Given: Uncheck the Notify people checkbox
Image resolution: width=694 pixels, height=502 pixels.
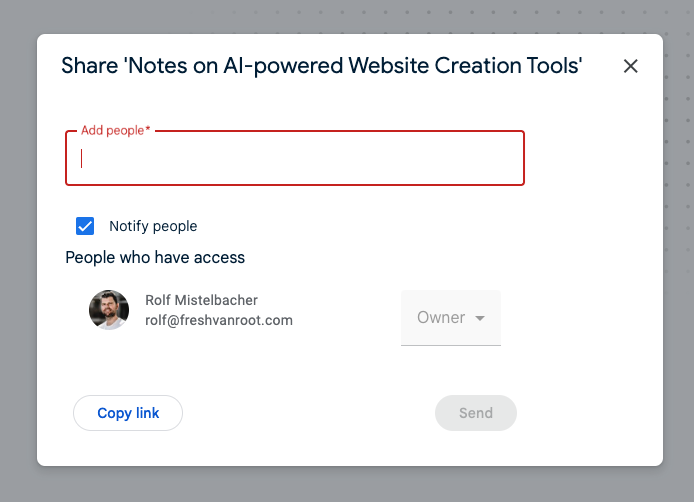Looking at the screenshot, I should tap(85, 226).
